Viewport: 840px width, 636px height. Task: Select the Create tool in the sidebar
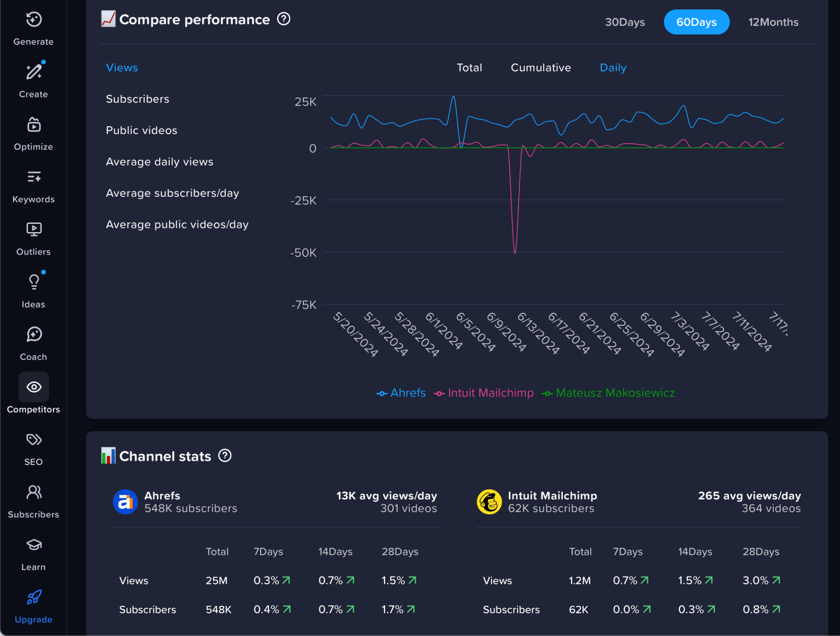[x=33, y=80]
